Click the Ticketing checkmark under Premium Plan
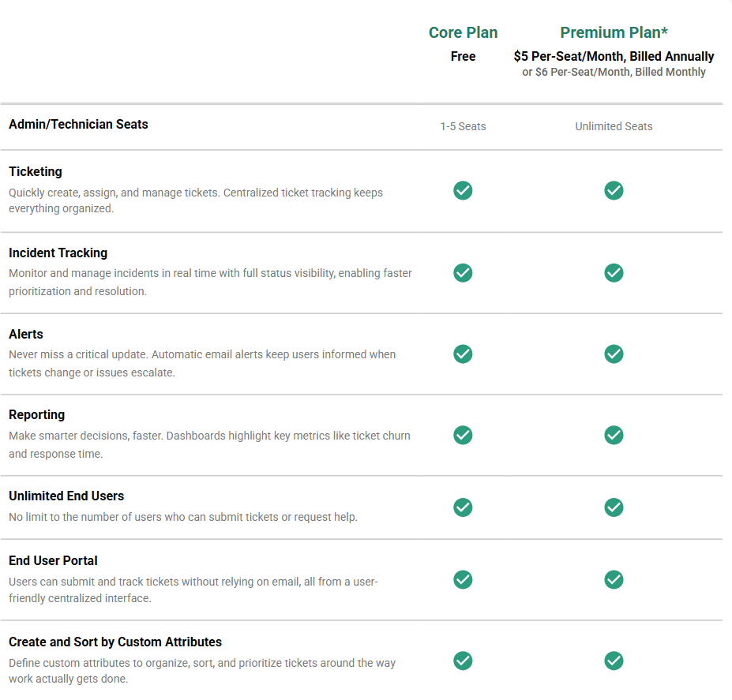 pyautogui.click(x=614, y=191)
